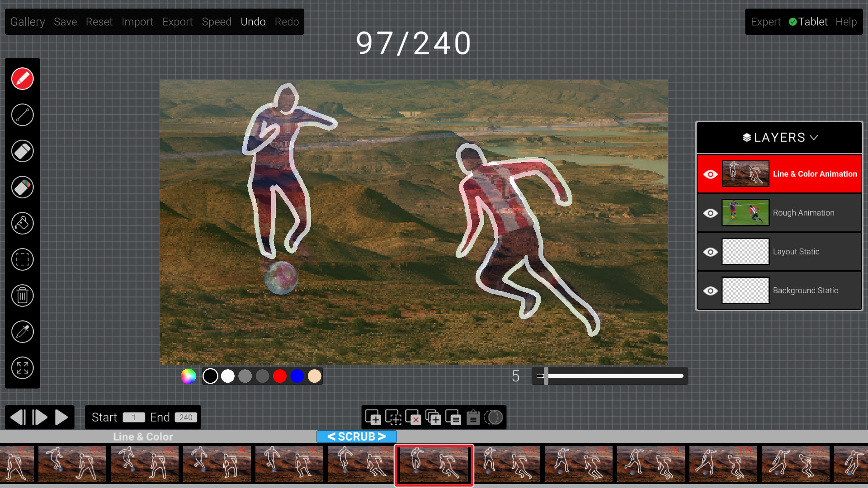Clear the frame using the Trash tool
Viewport: 868px width, 488px height.
[x=22, y=296]
